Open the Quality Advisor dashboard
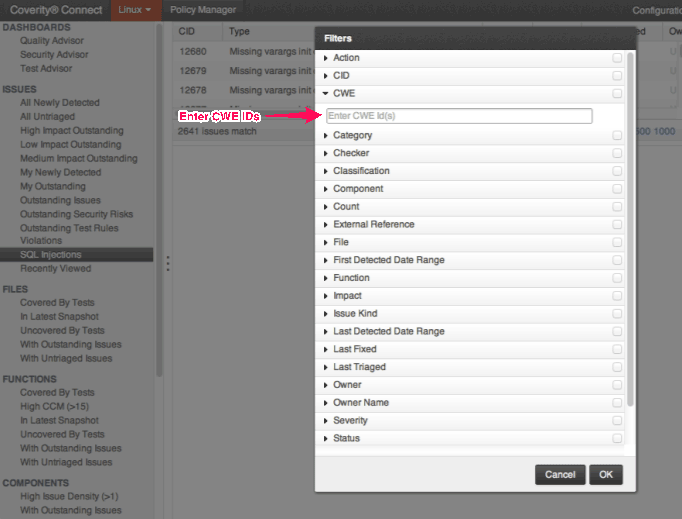682x519 pixels. (x=52, y=40)
